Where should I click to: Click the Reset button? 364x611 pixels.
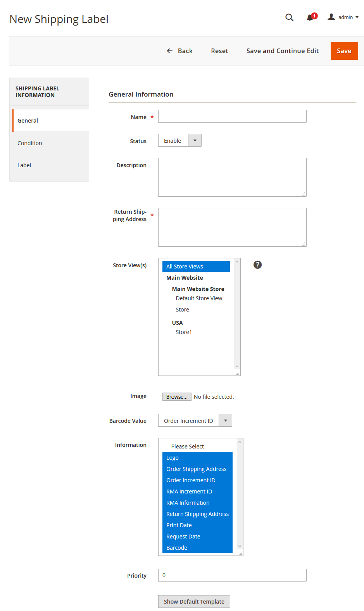(219, 51)
